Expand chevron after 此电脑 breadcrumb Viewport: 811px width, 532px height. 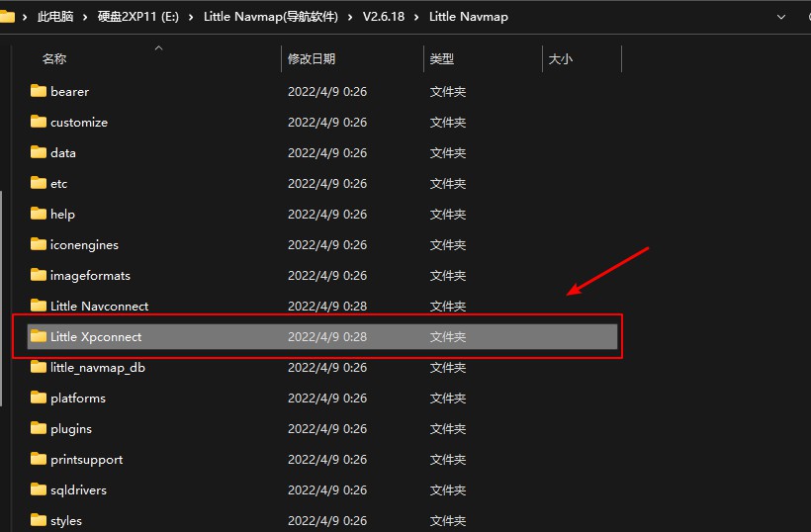pos(85,17)
